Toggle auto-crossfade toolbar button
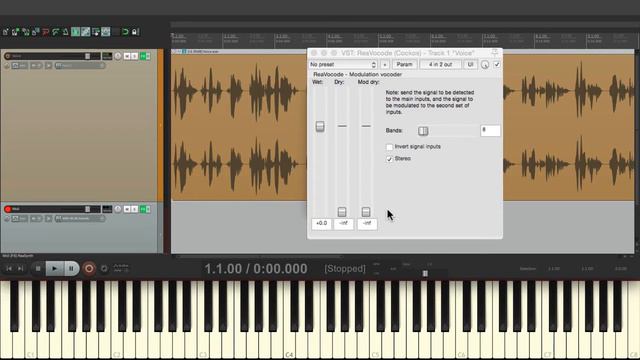Viewport: 640px width, 360px height. [x=76, y=32]
